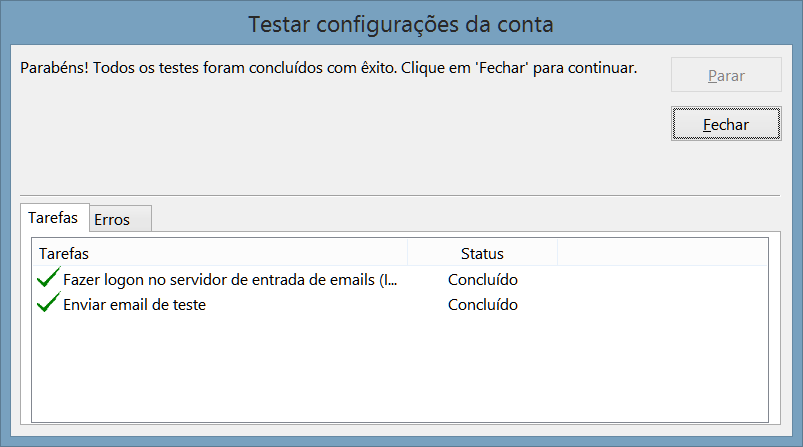The image size is (803, 447).
Task: Click the 'Testar configurações da conta' title bar
Action: point(400,22)
